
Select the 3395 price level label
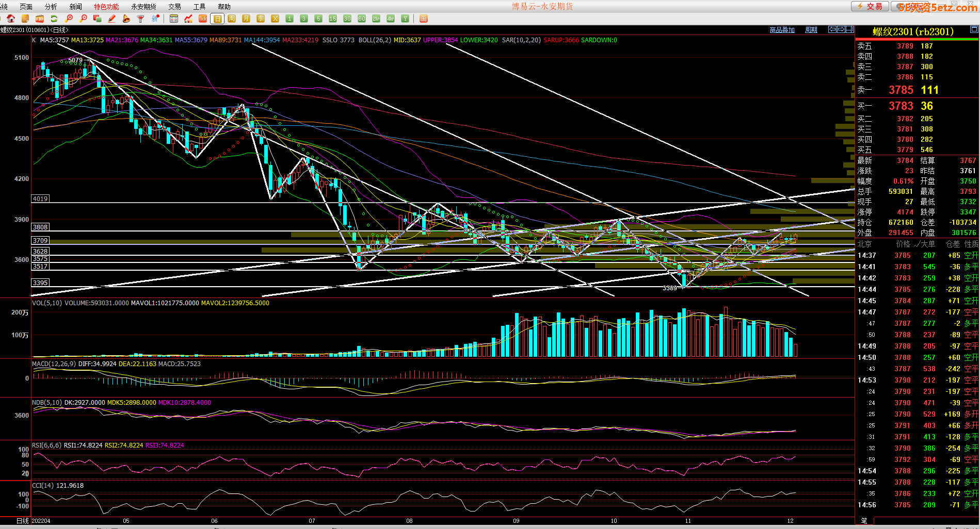pos(40,283)
